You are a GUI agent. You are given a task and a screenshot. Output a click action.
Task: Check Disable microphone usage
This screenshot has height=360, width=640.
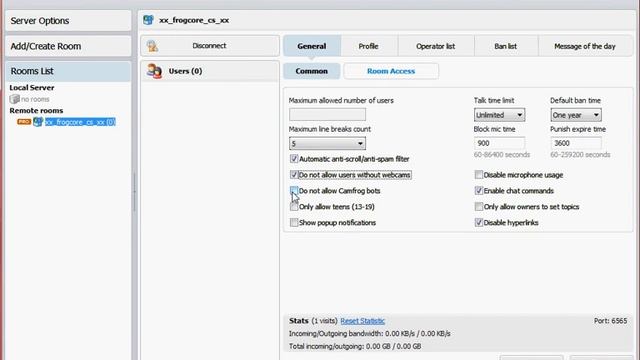[x=479, y=175]
